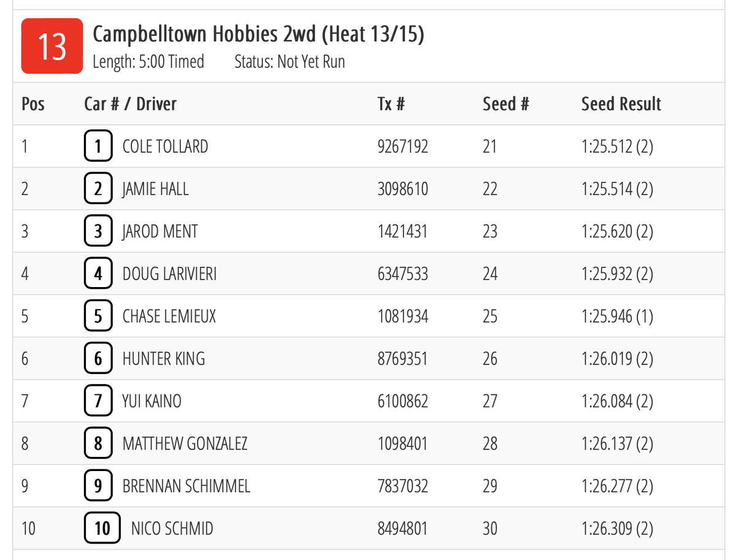Click car number 7 badge

click(98, 402)
